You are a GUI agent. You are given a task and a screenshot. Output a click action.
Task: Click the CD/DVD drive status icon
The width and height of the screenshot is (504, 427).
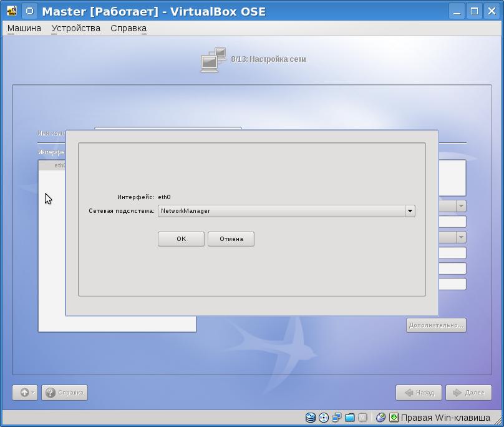323,418
